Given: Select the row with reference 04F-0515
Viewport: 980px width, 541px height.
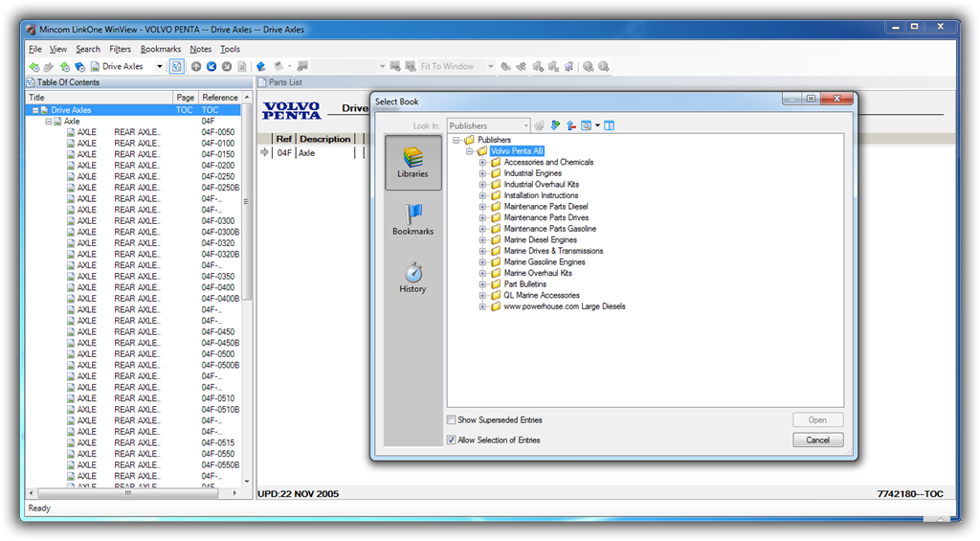Looking at the screenshot, I should (x=133, y=442).
